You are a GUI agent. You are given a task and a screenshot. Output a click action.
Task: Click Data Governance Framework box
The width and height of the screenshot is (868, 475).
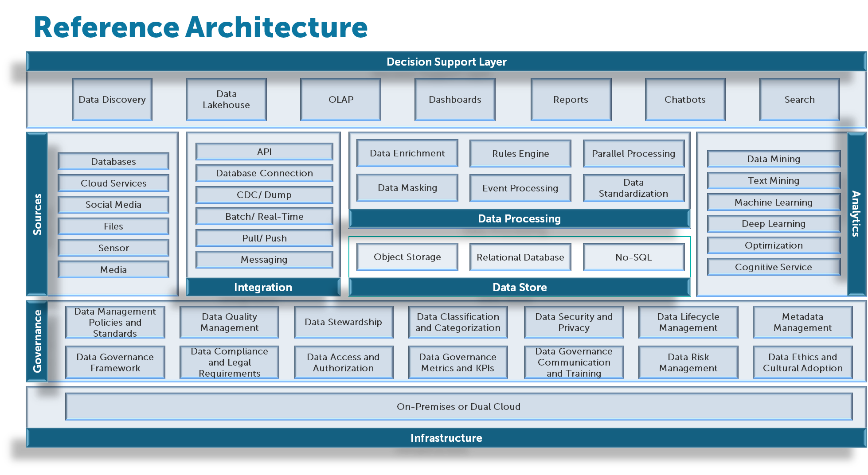pyautogui.click(x=115, y=362)
